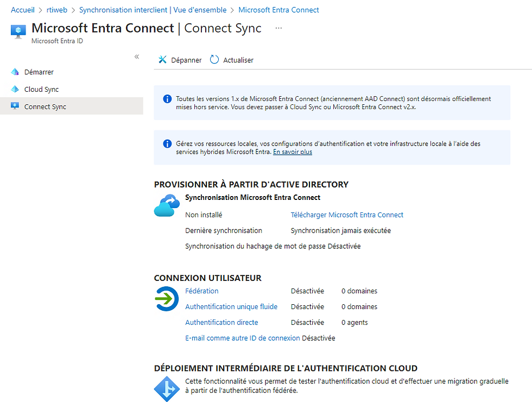Click Synchronisation jamais exécutée text

(x=341, y=230)
